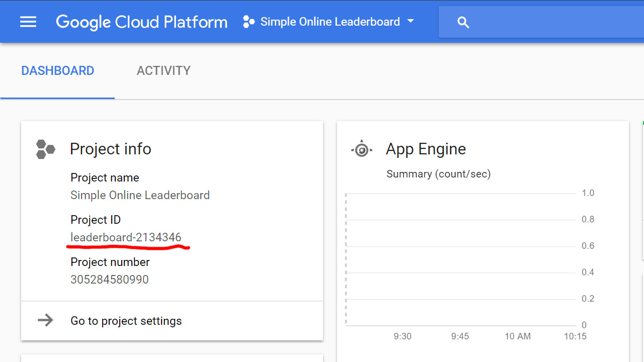This screenshot has height=362, width=644.
Task: Focus the top search input field
Action: [541, 22]
